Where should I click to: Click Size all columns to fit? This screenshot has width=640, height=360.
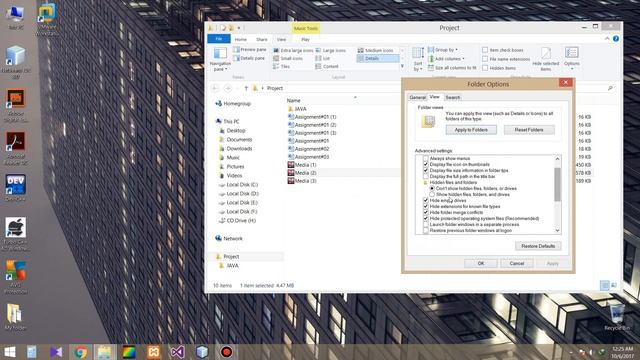(452, 68)
